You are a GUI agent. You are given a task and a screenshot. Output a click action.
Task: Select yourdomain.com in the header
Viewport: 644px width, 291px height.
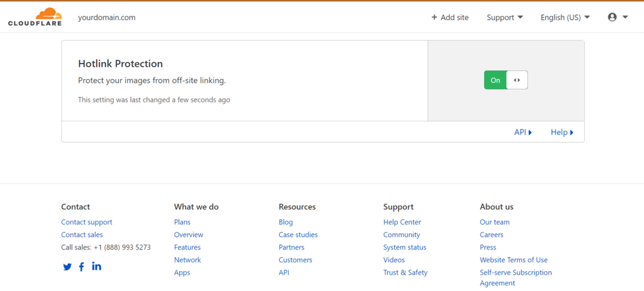pyautogui.click(x=107, y=18)
